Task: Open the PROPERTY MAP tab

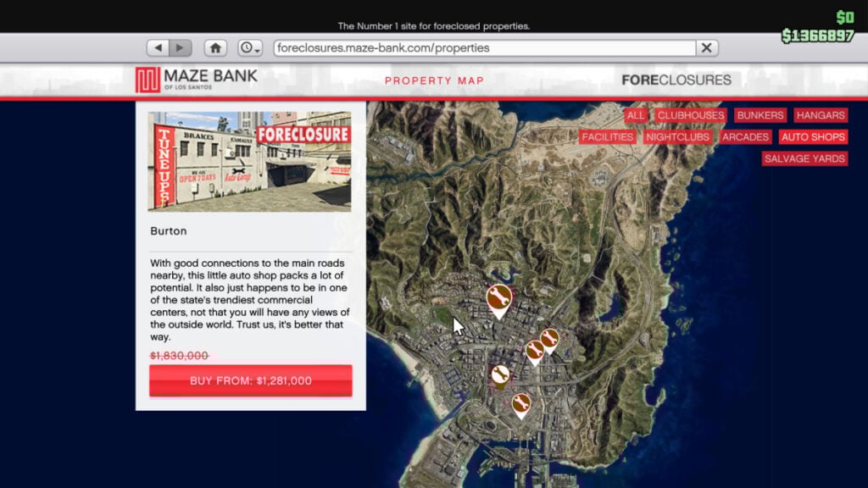Action: click(435, 80)
